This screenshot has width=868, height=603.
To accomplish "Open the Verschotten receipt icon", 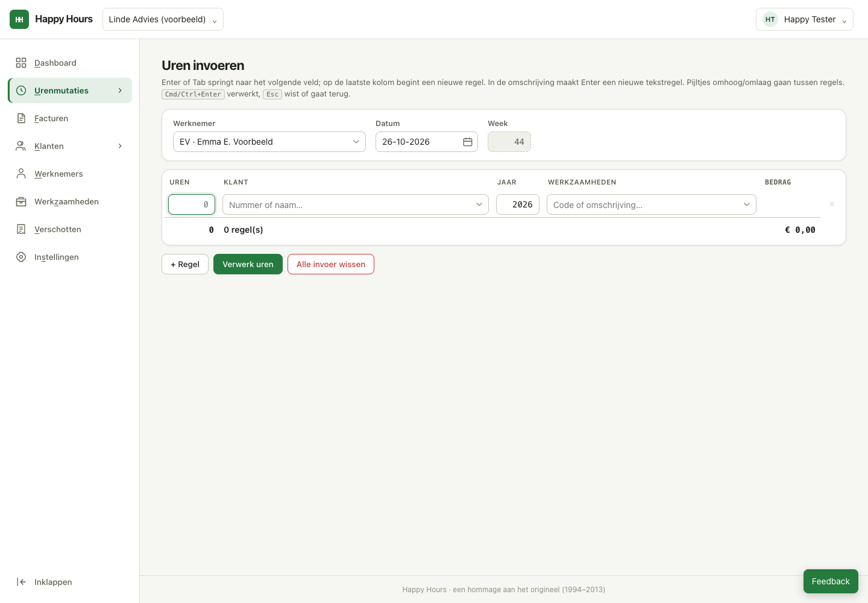I will (x=21, y=229).
